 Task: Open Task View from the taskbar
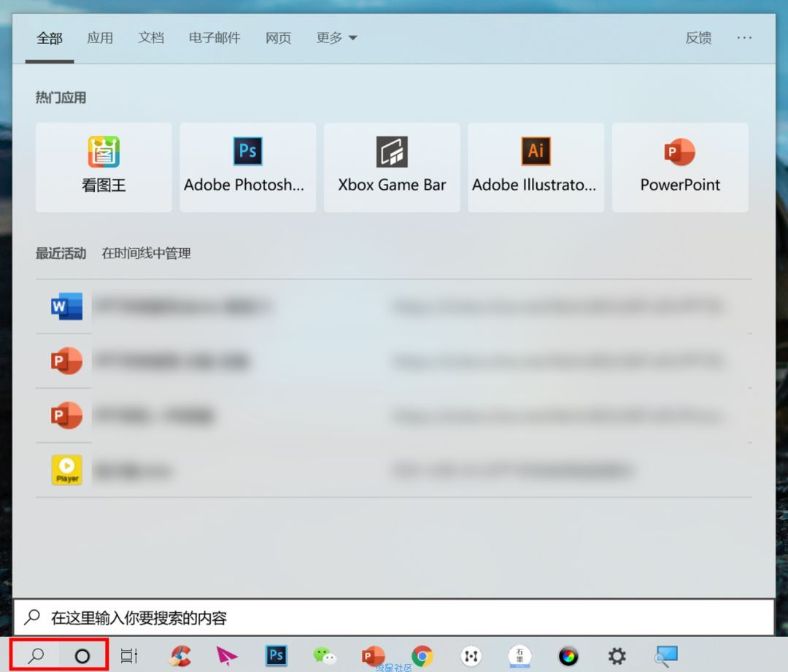click(129, 656)
